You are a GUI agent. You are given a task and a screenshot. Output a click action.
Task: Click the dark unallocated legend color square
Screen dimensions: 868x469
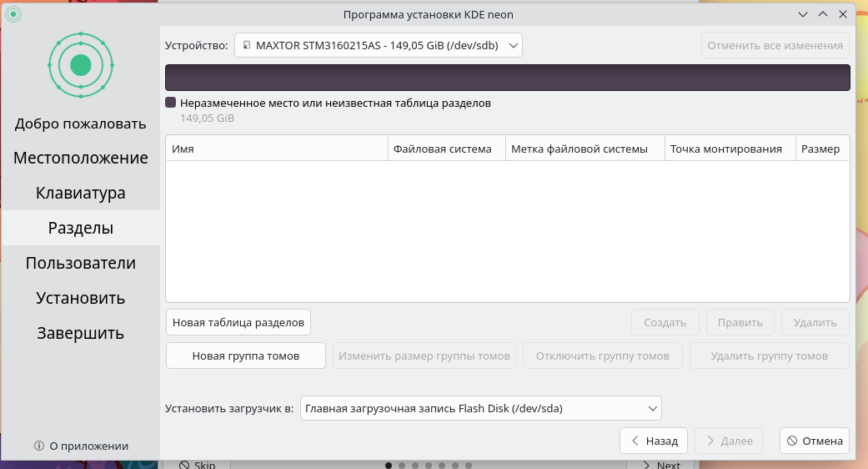170,103
